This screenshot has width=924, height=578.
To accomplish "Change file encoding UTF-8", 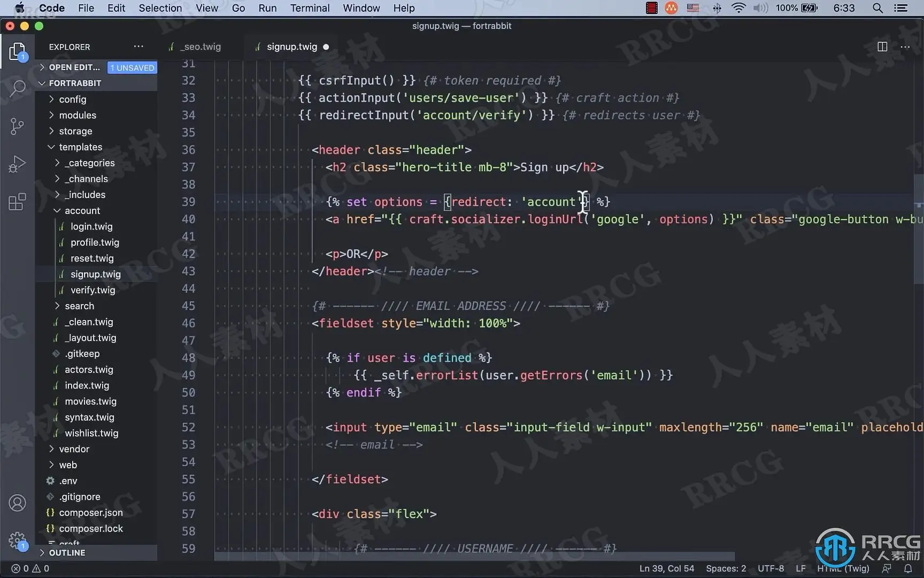I will (771, 568).
